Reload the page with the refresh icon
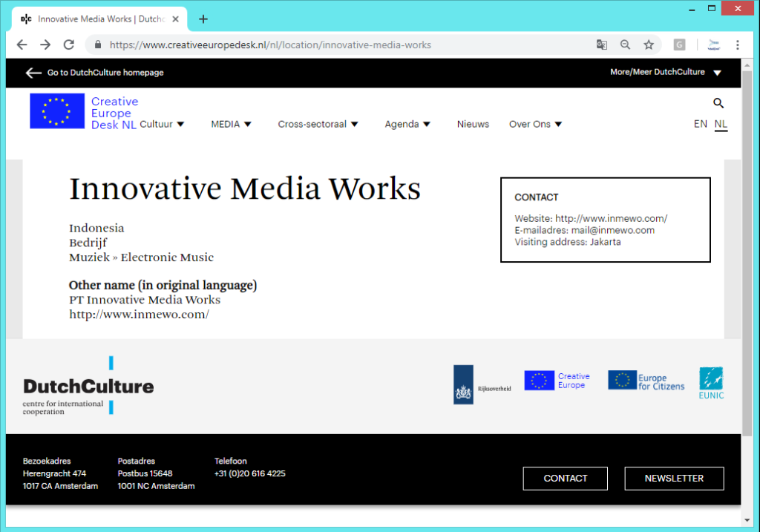 click(69, 45)
